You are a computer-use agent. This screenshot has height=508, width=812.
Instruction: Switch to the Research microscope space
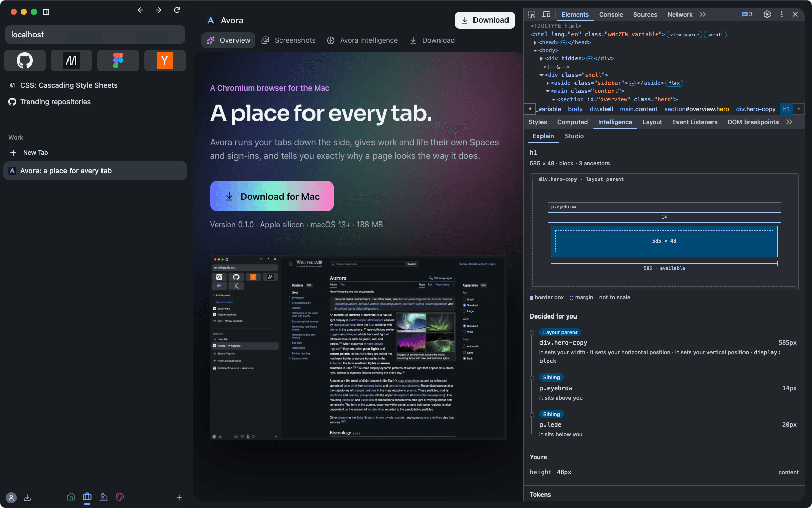[x=104, y=497]
